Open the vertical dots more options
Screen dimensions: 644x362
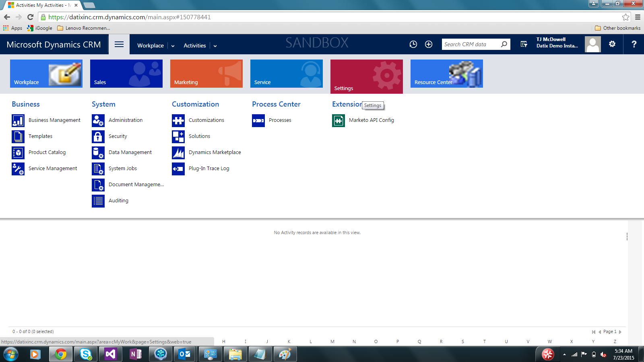[x=627, y=237]
